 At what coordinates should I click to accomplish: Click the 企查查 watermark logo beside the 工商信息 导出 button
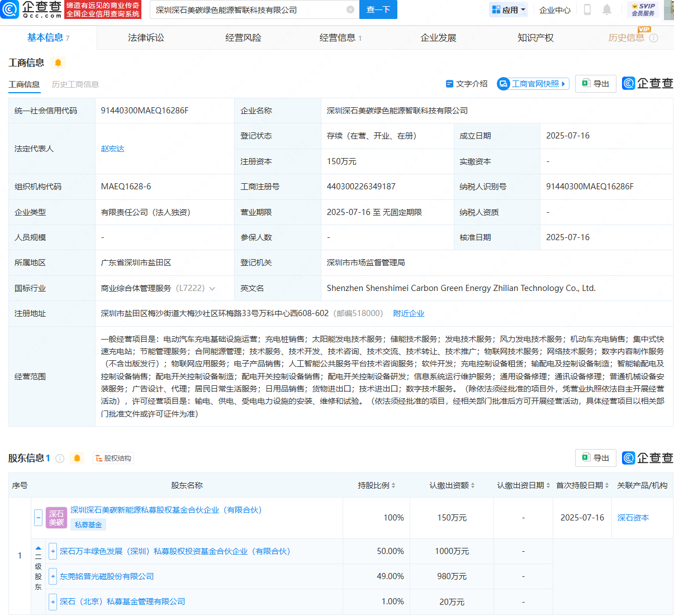(x=648, y=83)
